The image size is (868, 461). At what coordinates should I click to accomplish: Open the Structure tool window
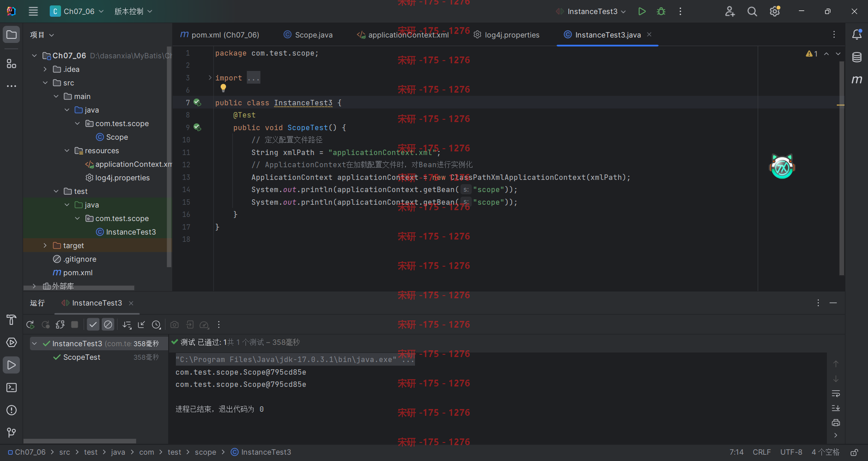11,64
